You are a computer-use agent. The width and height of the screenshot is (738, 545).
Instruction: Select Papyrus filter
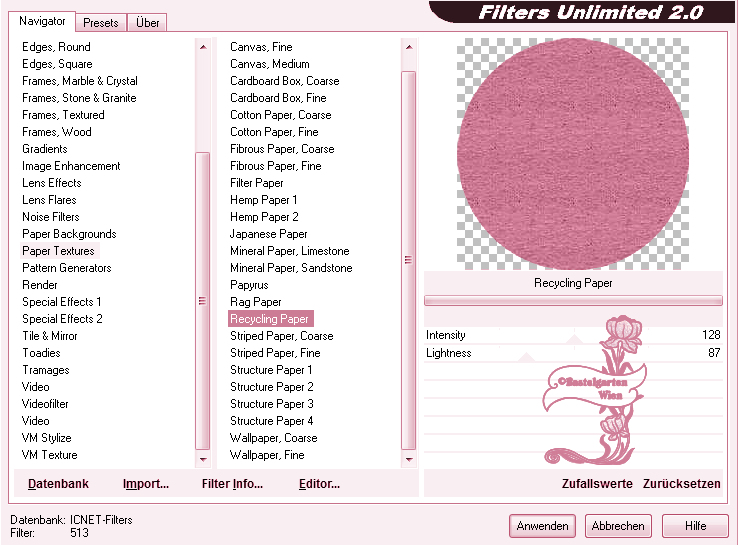pyautogui.click(x=249, y=285)
